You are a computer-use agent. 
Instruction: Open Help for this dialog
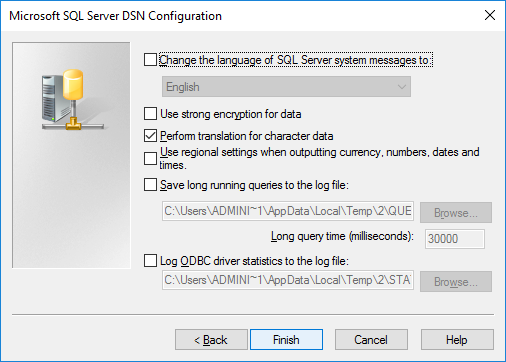[457, 340]
